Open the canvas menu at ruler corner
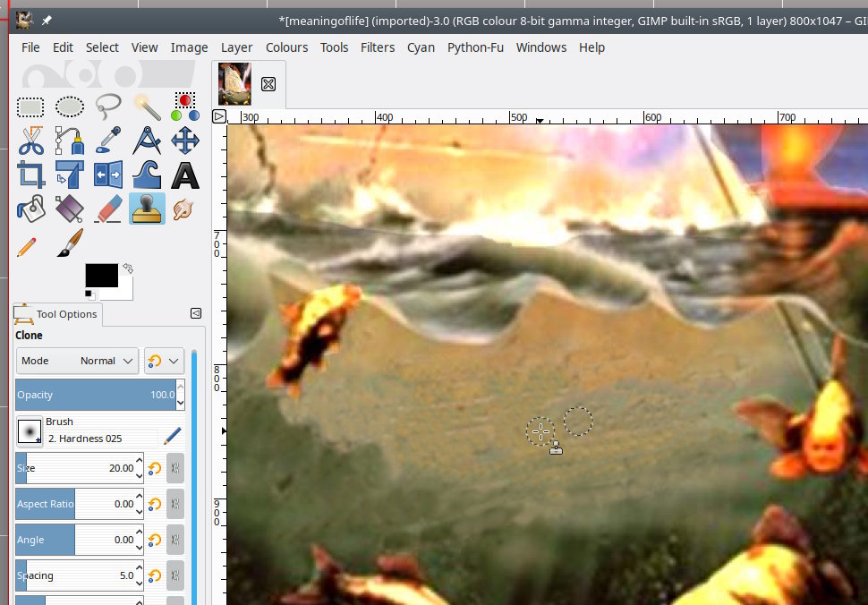The width and height of the screenshot is (868, 605). [219, 116]
